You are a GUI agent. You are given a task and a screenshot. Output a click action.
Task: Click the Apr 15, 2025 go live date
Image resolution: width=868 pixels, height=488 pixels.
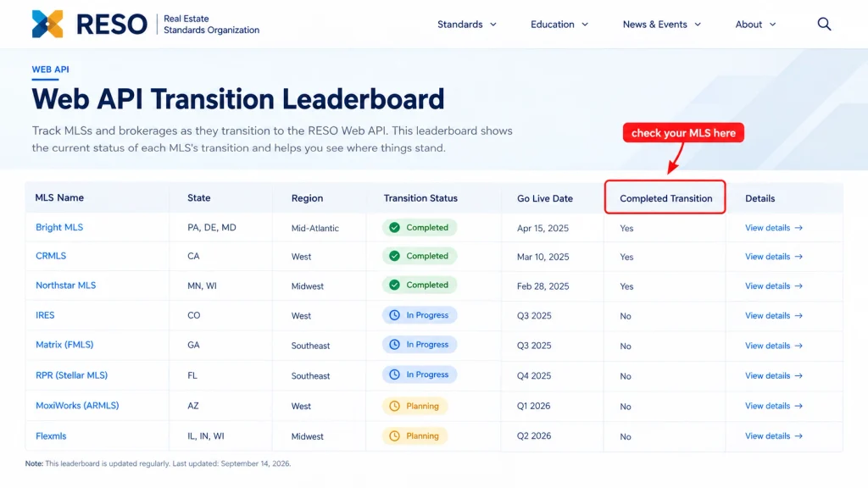[x=542, y=228]
